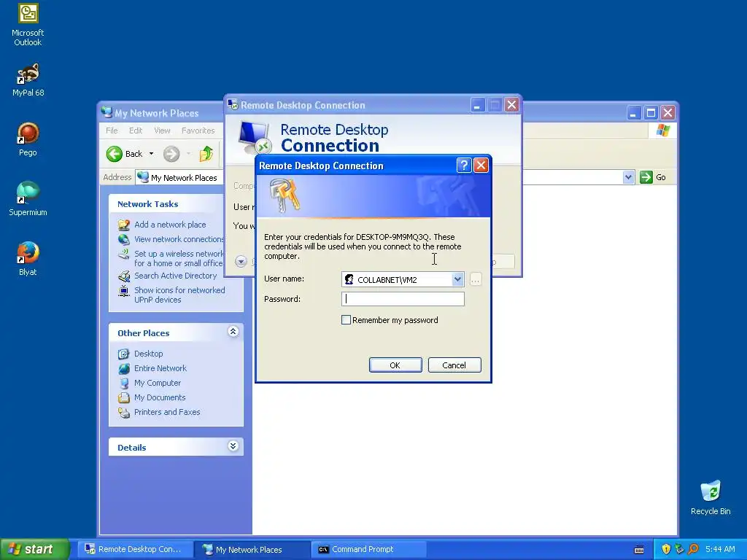Image resolution: width=747 pixels, height=560 pixels.
Task: Switch to Command Prompt taskbar button
Action: (368, 549)
